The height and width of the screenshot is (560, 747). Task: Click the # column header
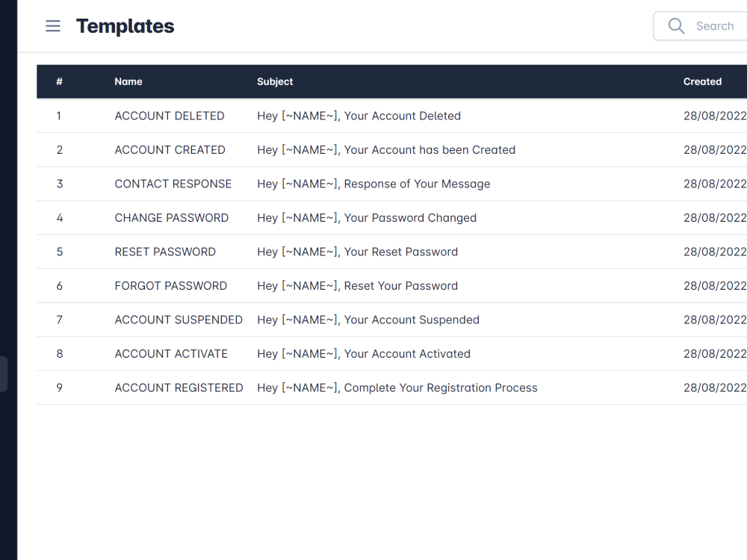(59, 81)
